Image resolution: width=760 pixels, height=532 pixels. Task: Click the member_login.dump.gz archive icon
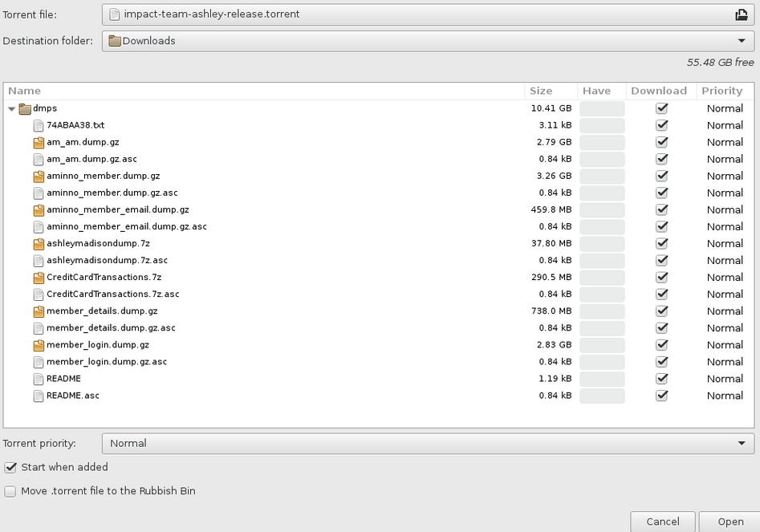(39, 346)
